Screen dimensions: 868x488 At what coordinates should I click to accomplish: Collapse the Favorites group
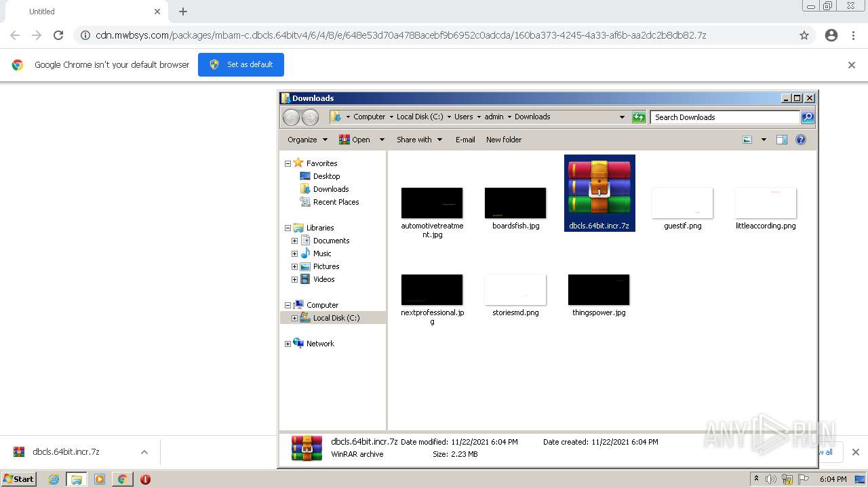click(288, 163)
